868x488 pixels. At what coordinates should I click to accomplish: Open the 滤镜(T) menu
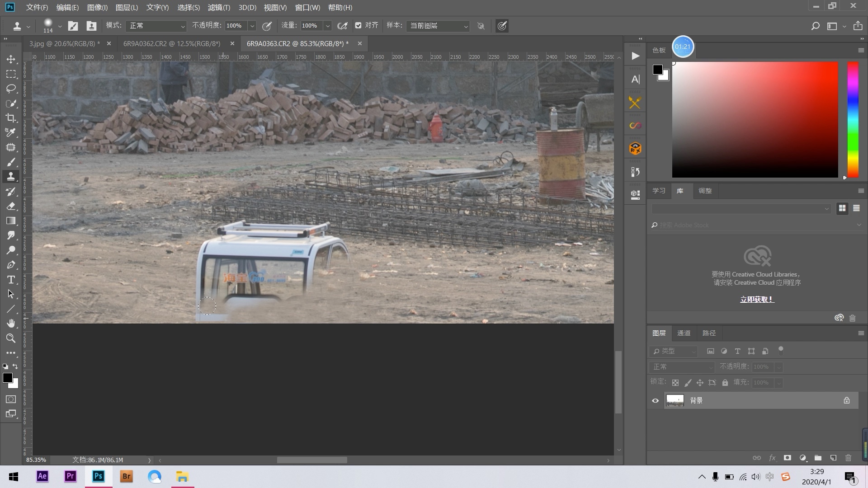[219, 7]
